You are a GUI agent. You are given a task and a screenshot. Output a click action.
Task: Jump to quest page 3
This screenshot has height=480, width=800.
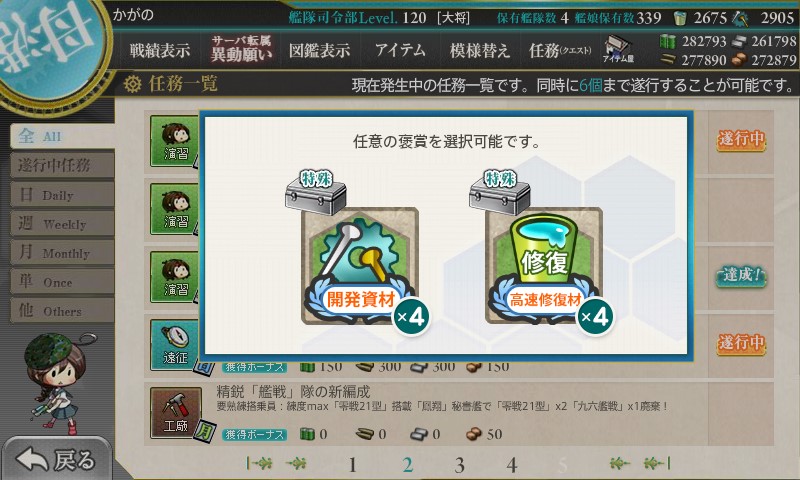point(459,465)
